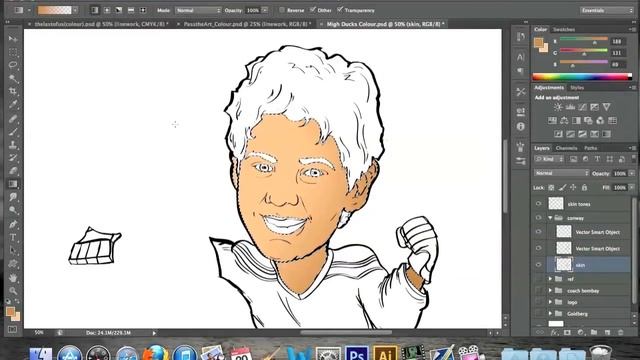Hide the conway group
Image resolution: width=640 pixels, height=360 pixels.
click(x=538, y=218)
